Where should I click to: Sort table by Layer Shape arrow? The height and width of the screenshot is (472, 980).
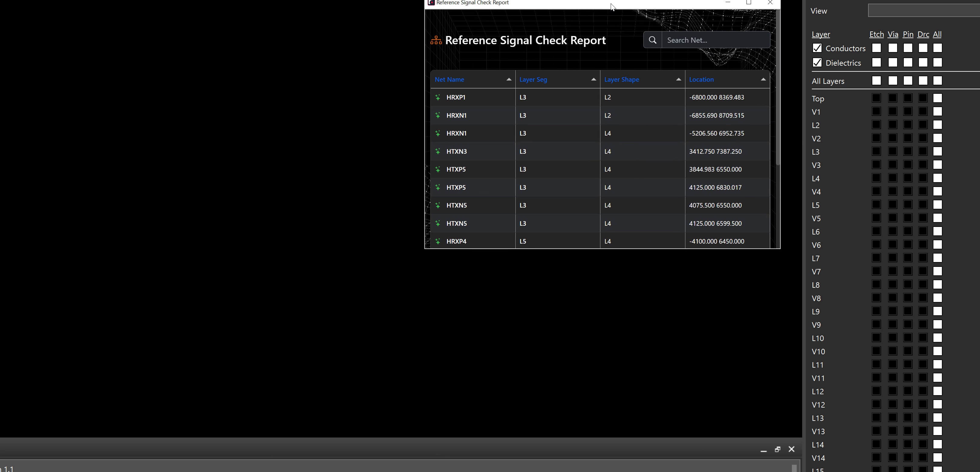678,80
